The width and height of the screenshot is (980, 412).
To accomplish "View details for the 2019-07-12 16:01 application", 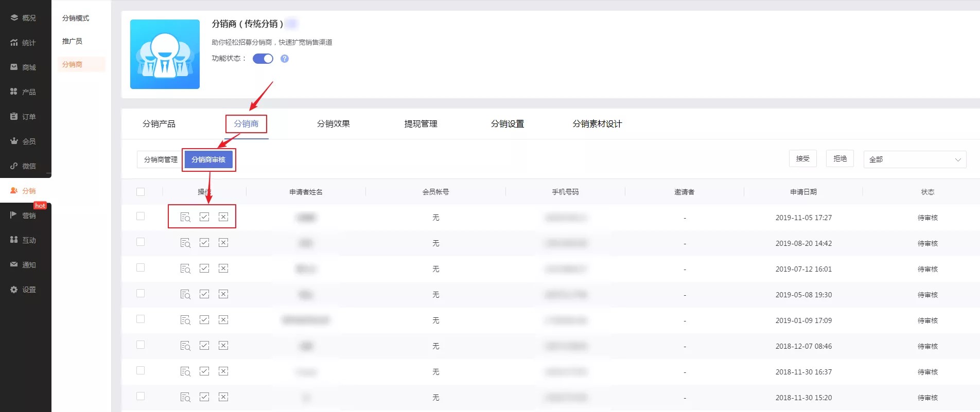I will tap(185, 268).
